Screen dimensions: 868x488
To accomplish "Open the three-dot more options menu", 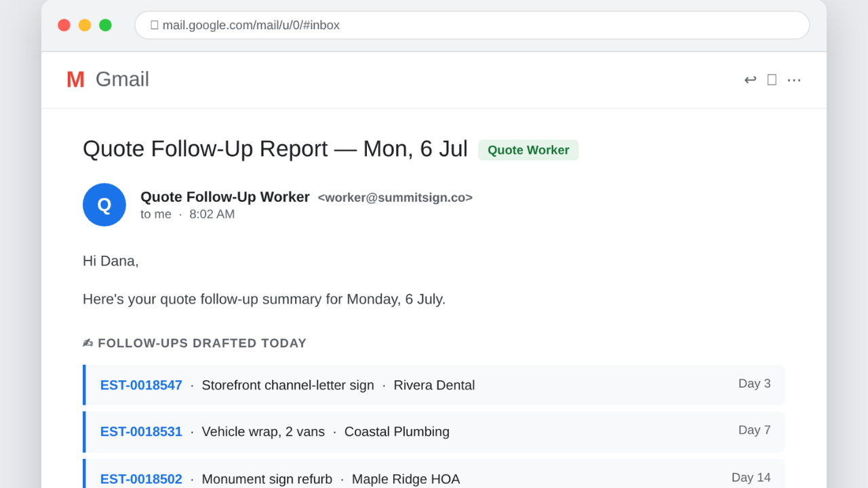I will [x=794, y=80].
